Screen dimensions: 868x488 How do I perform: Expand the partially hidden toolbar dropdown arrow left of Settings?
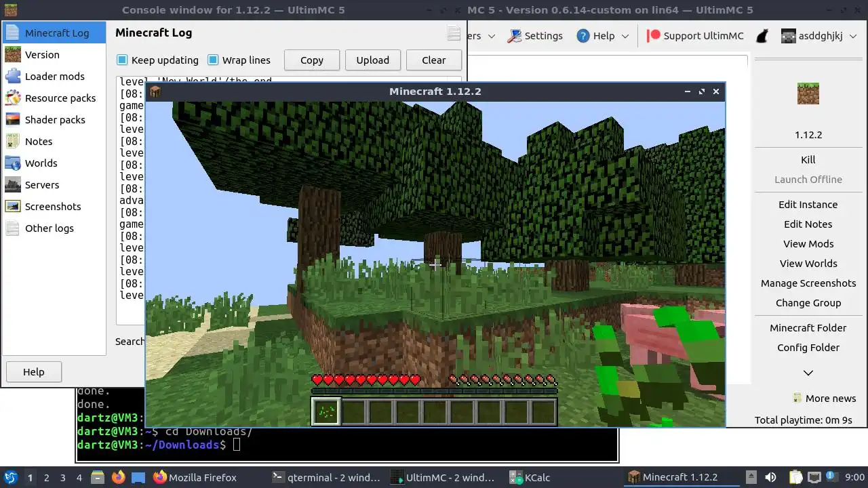492,36
